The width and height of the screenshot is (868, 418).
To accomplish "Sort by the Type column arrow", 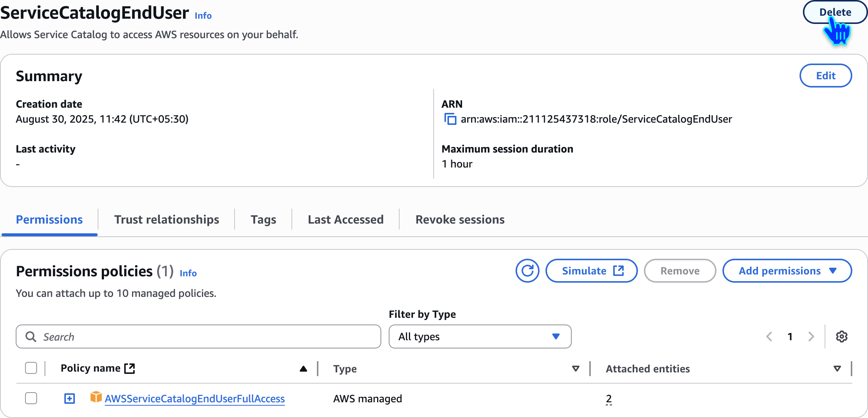I will tap(576, 369).
